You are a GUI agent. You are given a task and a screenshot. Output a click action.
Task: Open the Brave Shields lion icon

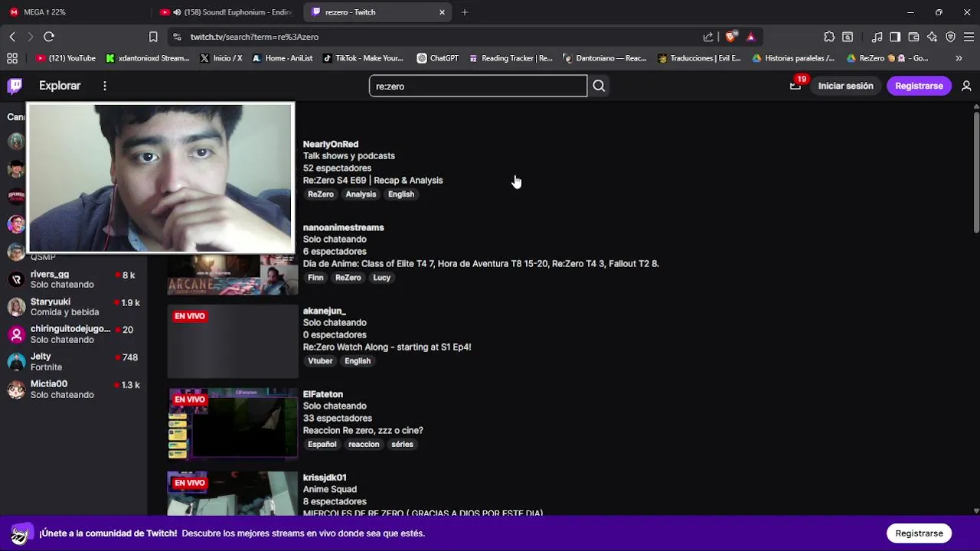[730, 37]
